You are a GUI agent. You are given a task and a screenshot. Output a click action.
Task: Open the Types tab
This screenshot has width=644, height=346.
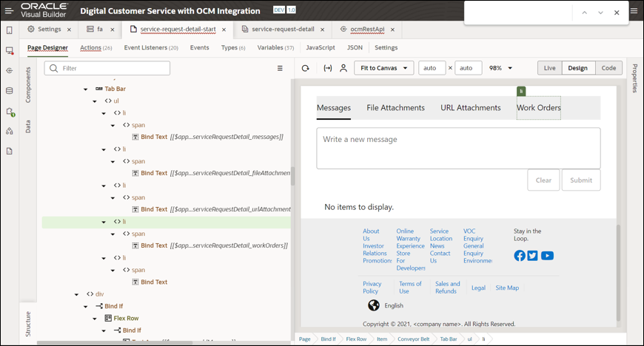233,47
